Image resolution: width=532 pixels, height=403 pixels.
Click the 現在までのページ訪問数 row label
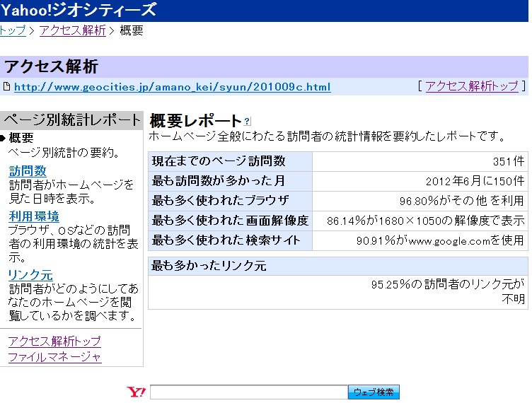219,161
